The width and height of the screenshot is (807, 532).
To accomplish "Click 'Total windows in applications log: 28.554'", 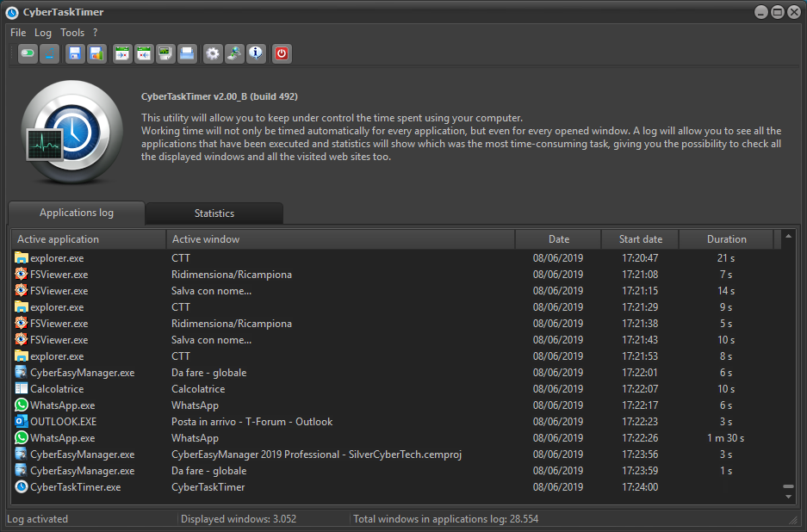I will click(x=446, y=519).
